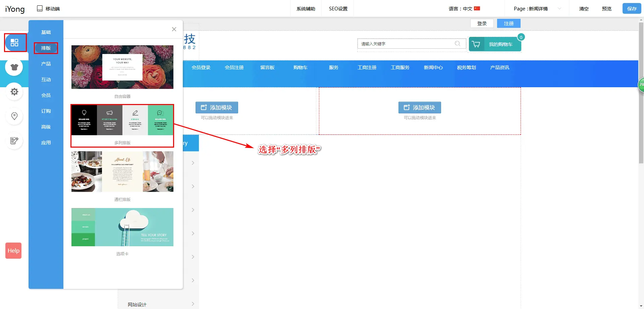This screenshot has width=644, height=309.
Task: Open the t-shirt theme sidebar icon
Action: pyautogui.click(x=14, y=67)
